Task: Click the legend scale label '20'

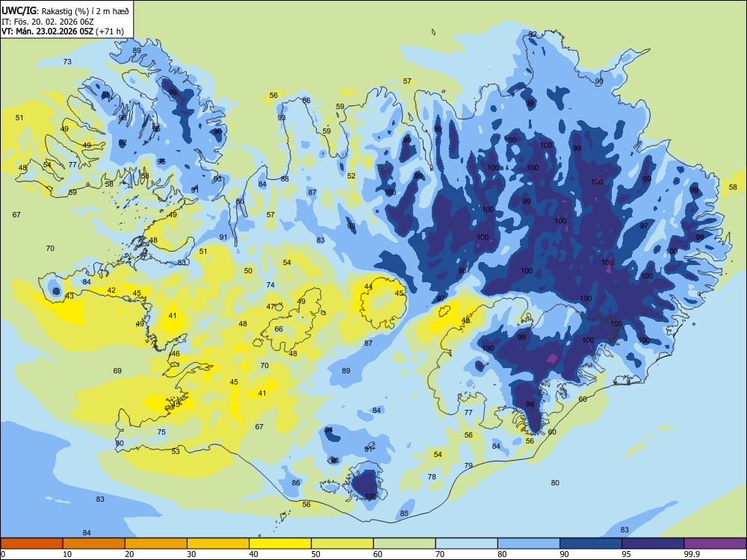Action: click(129, 554)
